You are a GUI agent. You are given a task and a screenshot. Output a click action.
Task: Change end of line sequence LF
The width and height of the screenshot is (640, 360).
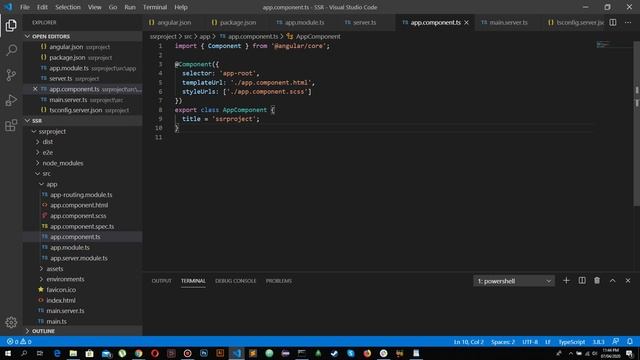tap(548, 342)
